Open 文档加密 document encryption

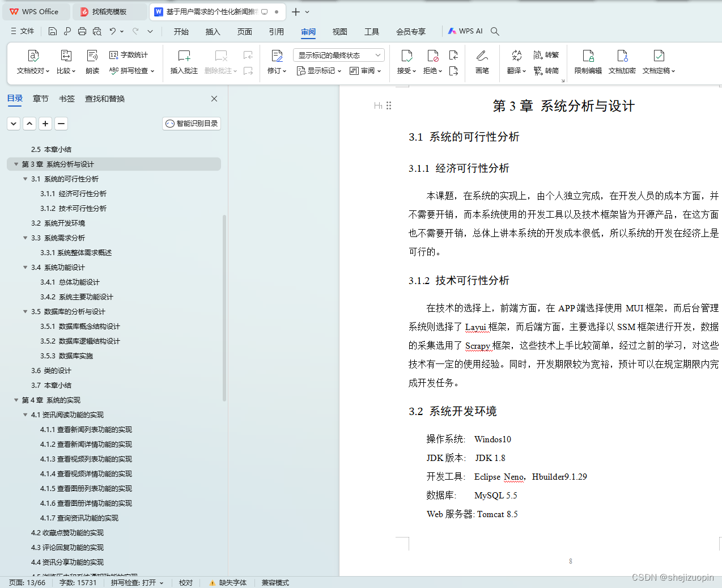tap(622, 62)
